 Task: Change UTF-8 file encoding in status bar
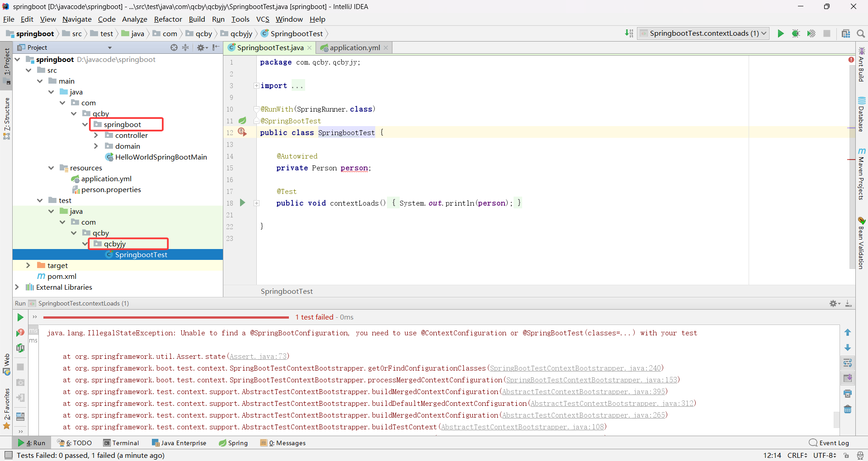click(x=825, y=455)
